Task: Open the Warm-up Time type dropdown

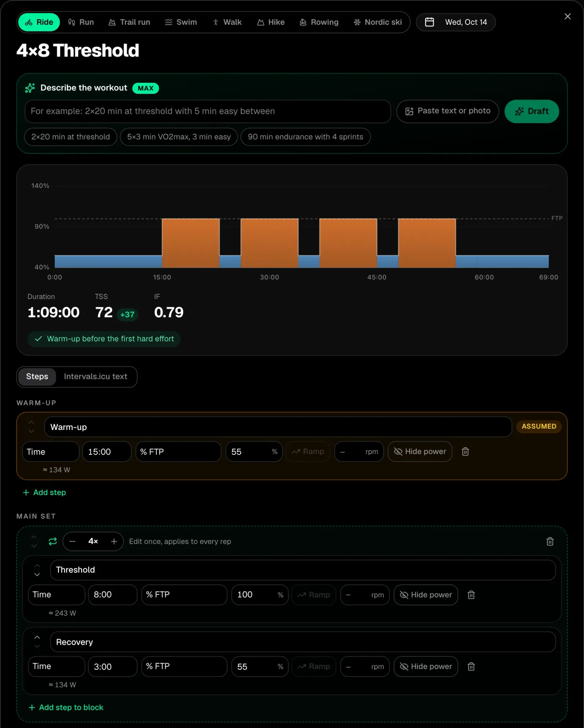Action: (x=51, y=452)
